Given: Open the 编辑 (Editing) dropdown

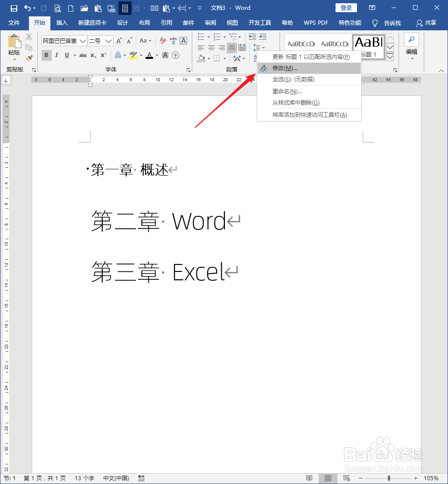Looking at the screenshot, I should 412,46.
